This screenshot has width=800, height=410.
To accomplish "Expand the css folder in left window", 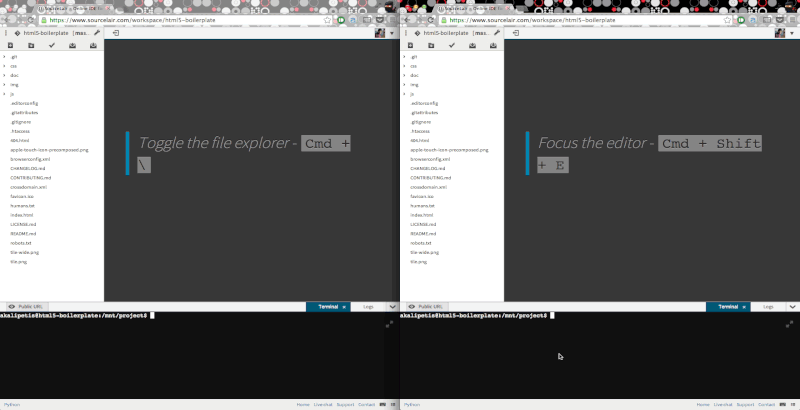I will 4,66.
